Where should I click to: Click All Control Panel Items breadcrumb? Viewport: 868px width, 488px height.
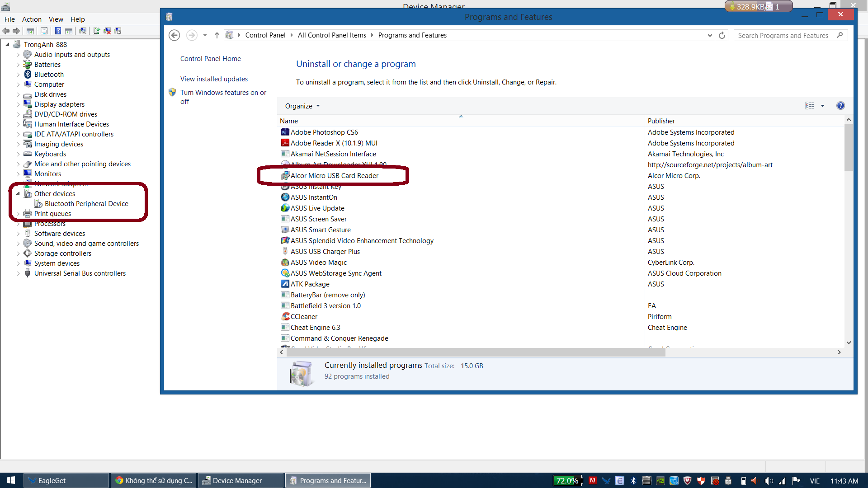pyautogui.click(x=332, y=35)
